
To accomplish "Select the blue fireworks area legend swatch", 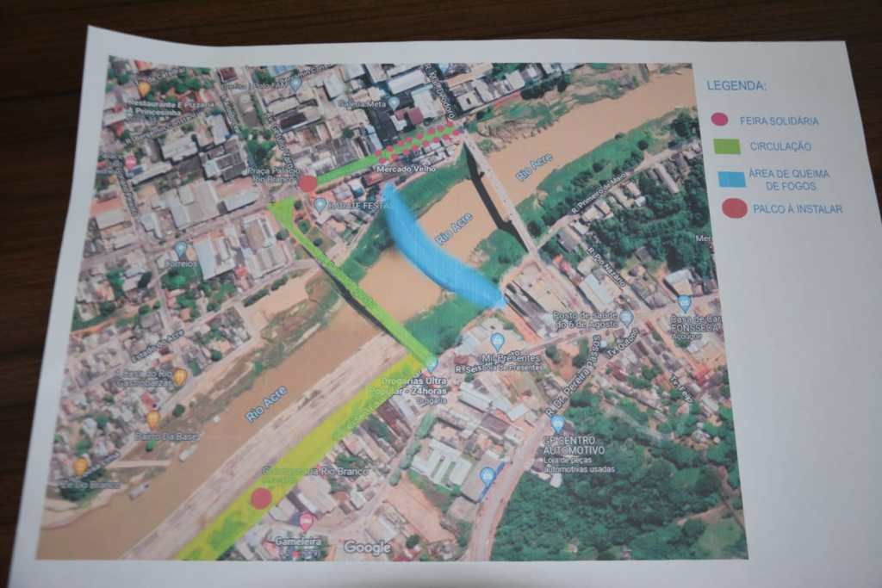I will tap(731, 179).
